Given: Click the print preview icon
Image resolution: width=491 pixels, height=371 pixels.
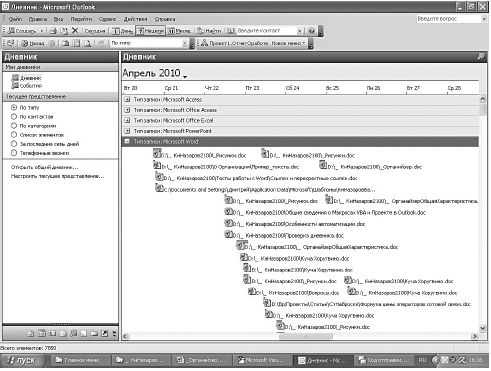Looking at the screenshot, I should click(87, 43).
